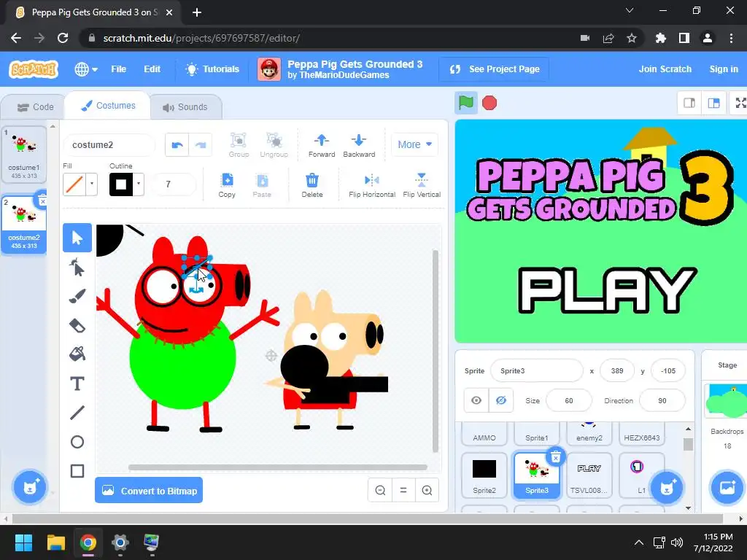Click the Choose a Backdrop button
The width and height of the screenshot is (747, 560).
pyautogui.click(x=727, y=487)
